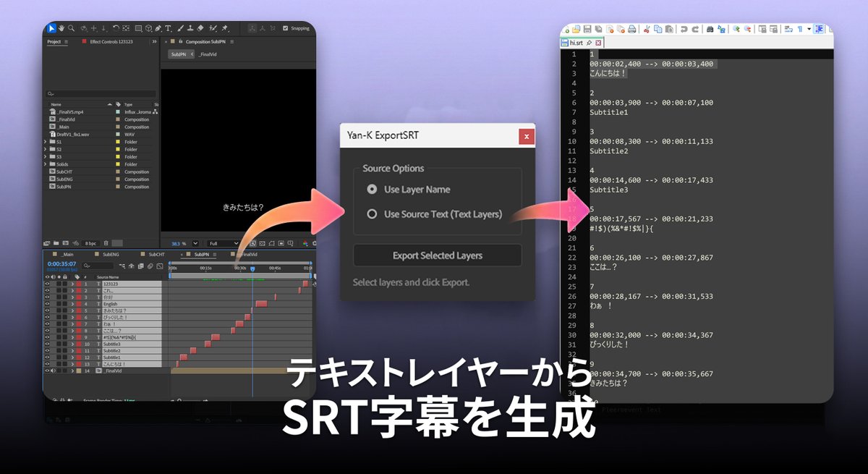Open the Full resolution dropdown

click(224, 243)
